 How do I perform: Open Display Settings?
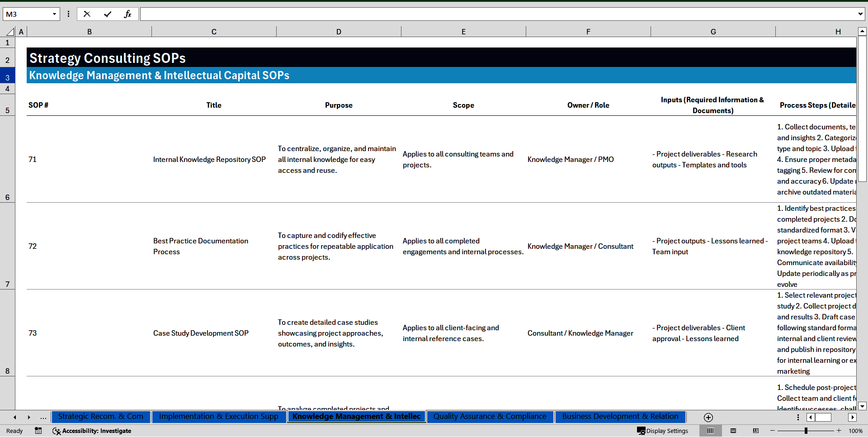[663, 431]
